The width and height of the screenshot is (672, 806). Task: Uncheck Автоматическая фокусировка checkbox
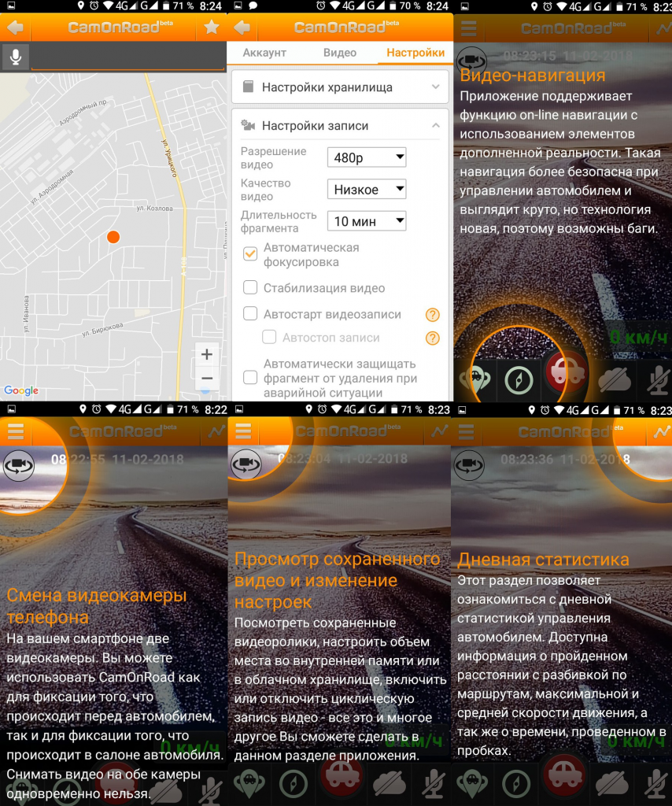250,254
